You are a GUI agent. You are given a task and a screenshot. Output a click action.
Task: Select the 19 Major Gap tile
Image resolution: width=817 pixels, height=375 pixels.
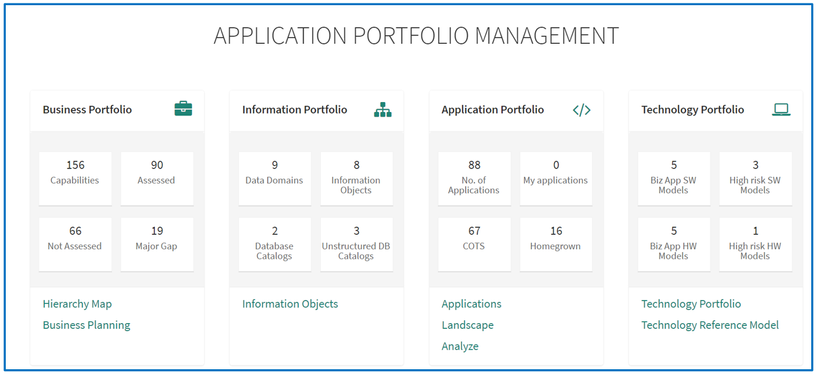(x=157, y=244)
